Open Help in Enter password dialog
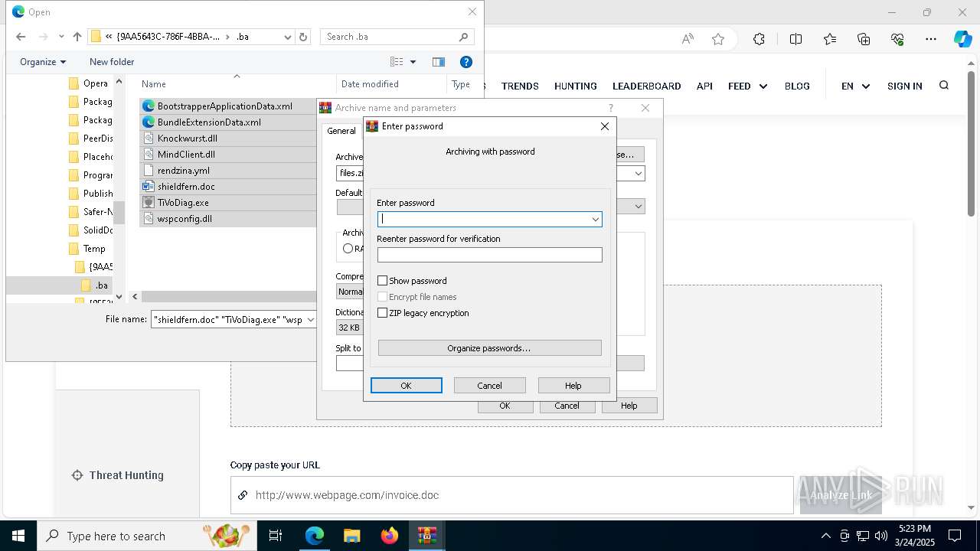Image resolution: width=980 pixels, height=551 pixels. [573, 386]
